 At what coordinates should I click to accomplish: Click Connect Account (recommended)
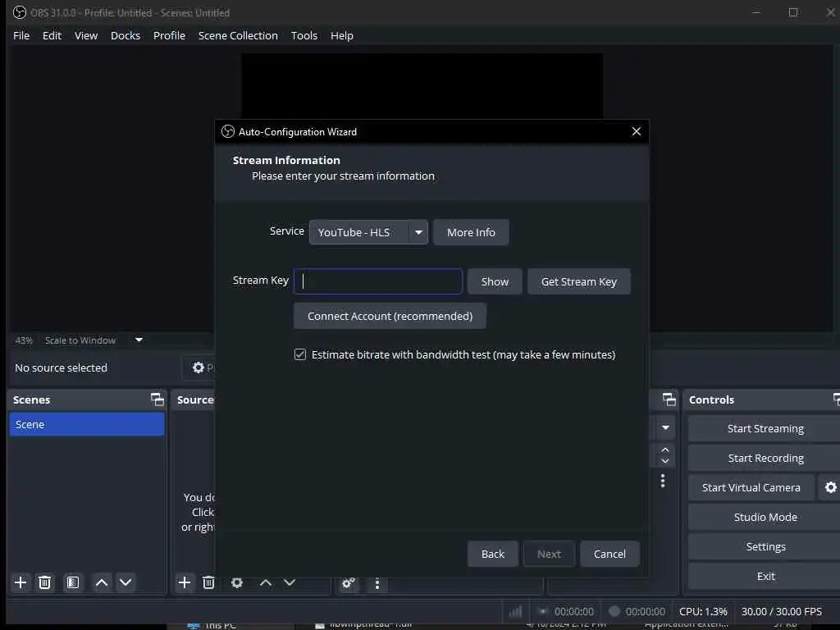pos(390,316)
